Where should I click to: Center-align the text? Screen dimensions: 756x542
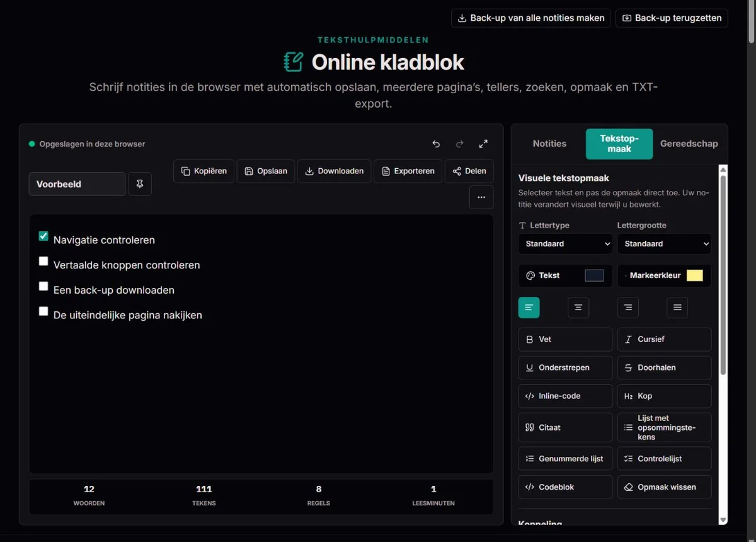tap(578, 308)
